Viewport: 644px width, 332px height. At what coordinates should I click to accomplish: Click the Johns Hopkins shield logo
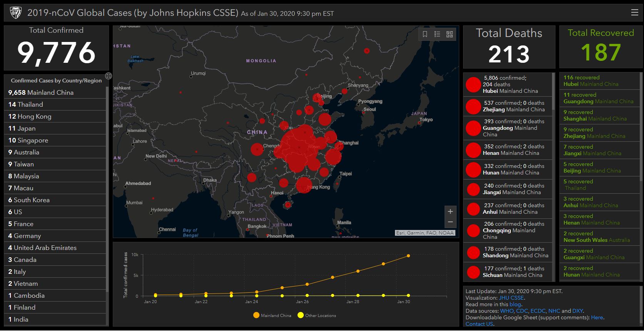pyautogui.click(x=15, y=13)
